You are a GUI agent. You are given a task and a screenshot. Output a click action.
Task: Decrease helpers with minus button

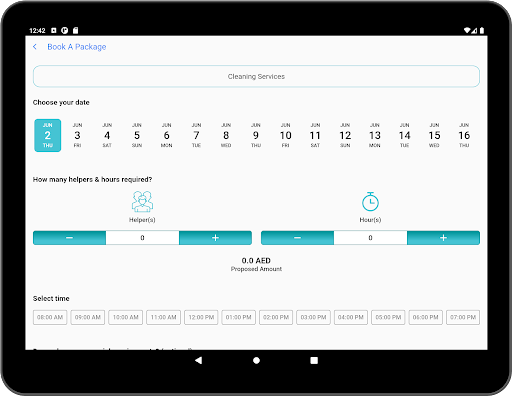(x=69, y=238)
